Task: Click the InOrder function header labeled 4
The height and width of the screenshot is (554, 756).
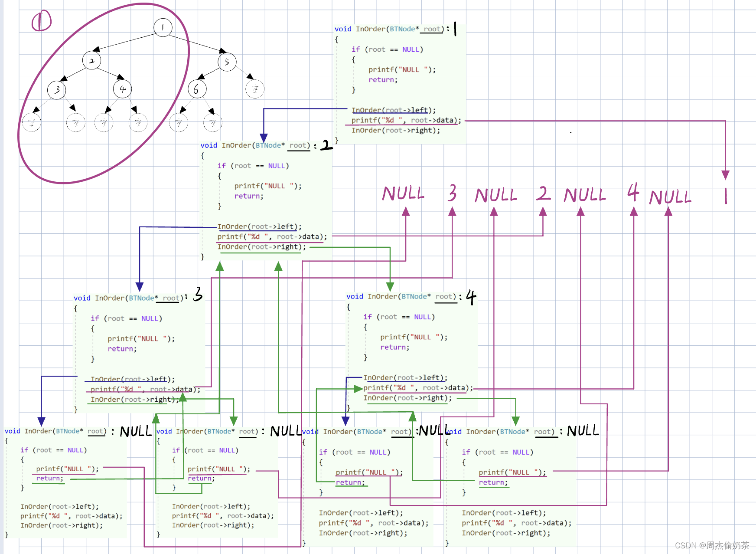Action: (401, 296)
